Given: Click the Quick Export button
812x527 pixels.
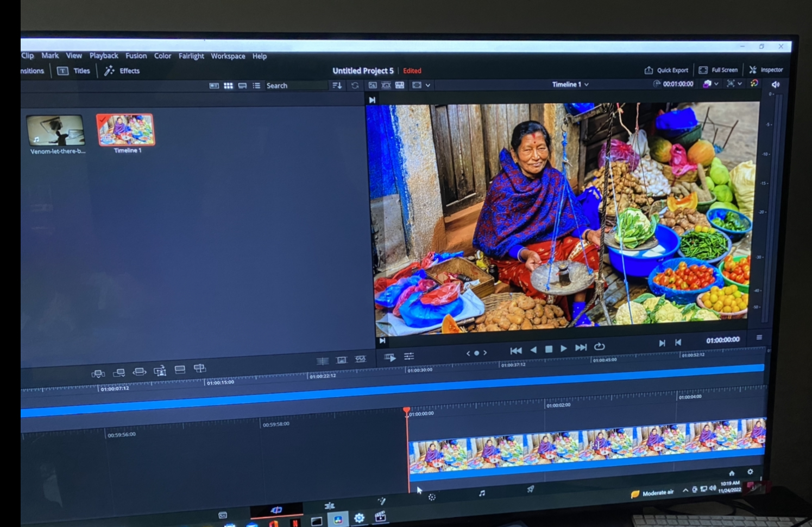Looking at the screenshot, I should click(666, 70).
